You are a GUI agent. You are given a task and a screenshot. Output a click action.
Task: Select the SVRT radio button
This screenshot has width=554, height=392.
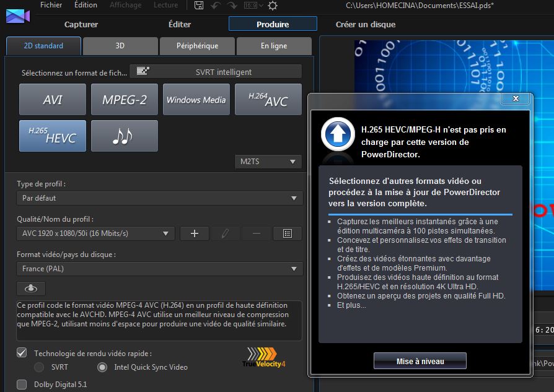(x=39, y=367)
